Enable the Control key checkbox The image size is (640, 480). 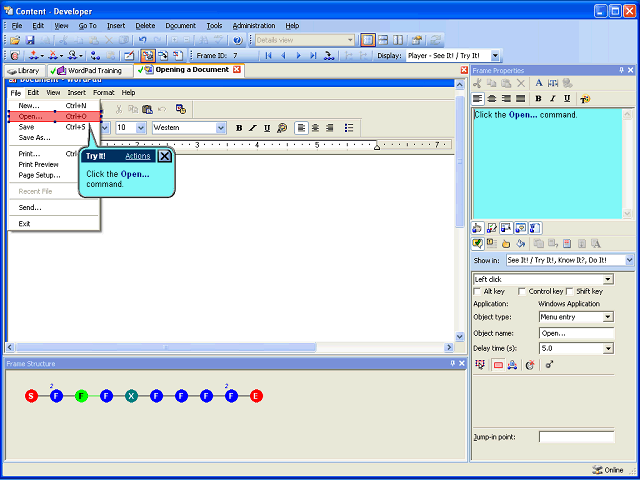[x=522, y=291]
